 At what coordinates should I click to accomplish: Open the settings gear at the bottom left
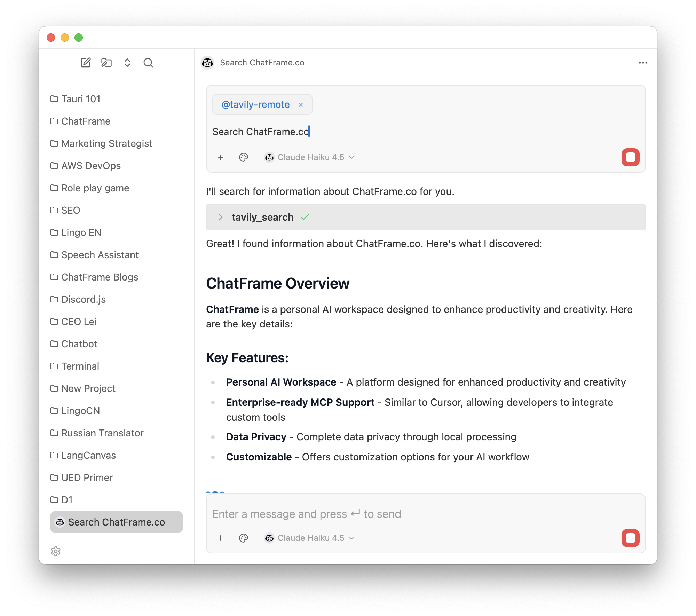[56, 551]
